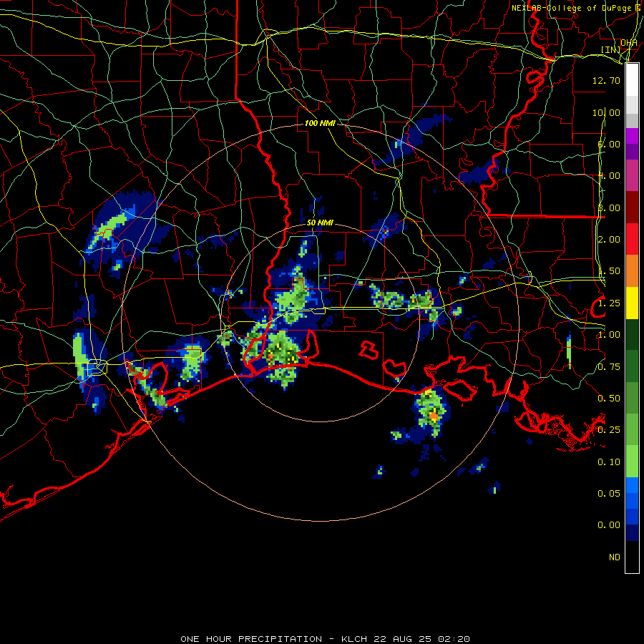Click the 50 NMI range ring label
This screenshot has height=644, width=644.
pos(320,223)
